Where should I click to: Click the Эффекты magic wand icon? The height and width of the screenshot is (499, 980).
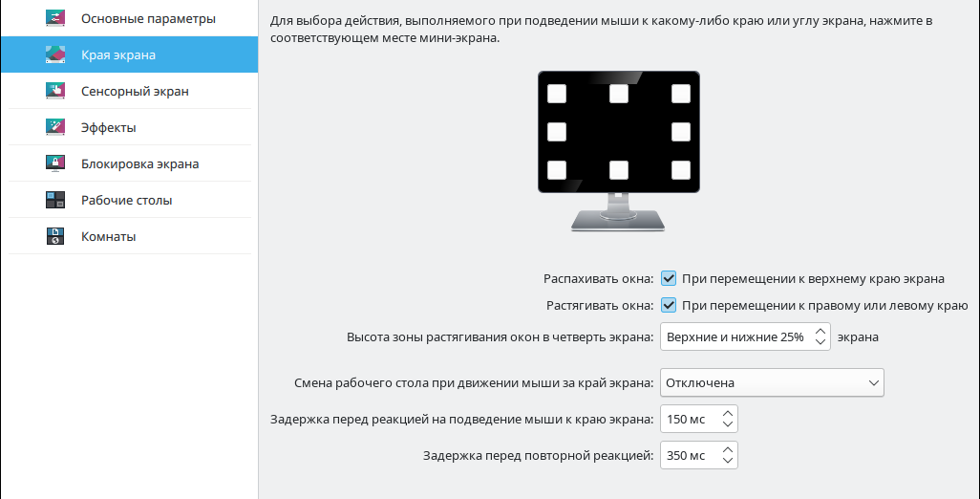tap(55, 127)
